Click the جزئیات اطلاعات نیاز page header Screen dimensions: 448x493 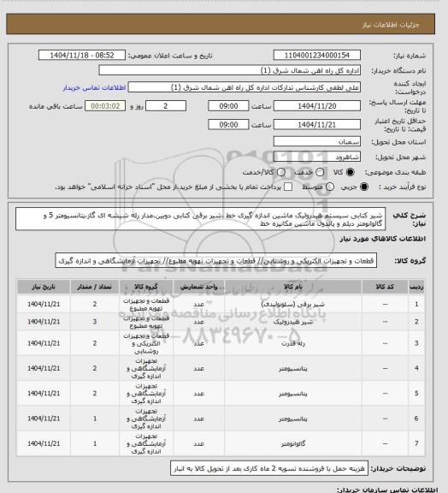[391, 25]
